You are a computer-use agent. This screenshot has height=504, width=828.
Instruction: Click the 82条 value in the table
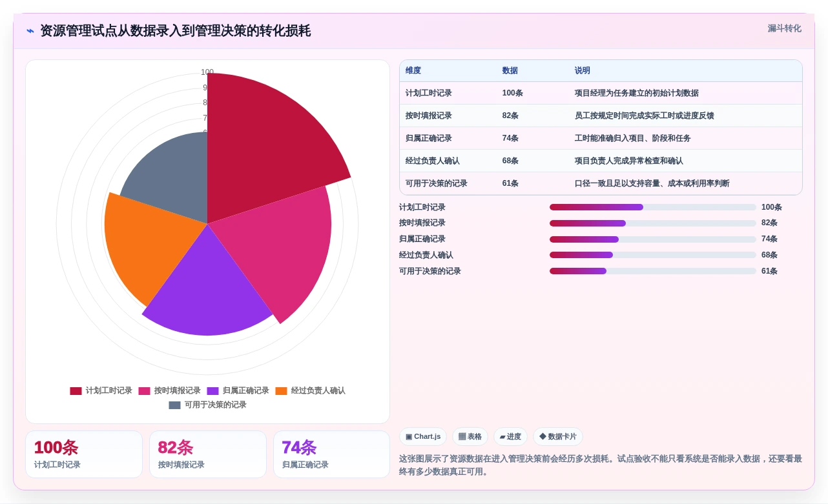[510, 116]
